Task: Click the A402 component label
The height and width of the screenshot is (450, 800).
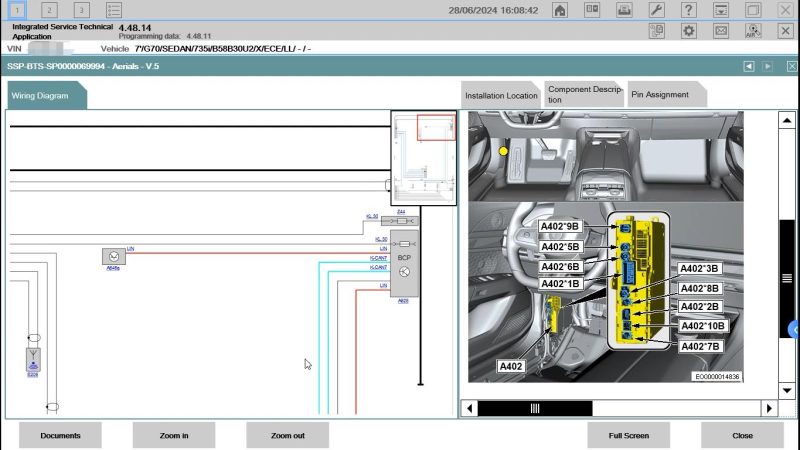Action: (511, 366)
